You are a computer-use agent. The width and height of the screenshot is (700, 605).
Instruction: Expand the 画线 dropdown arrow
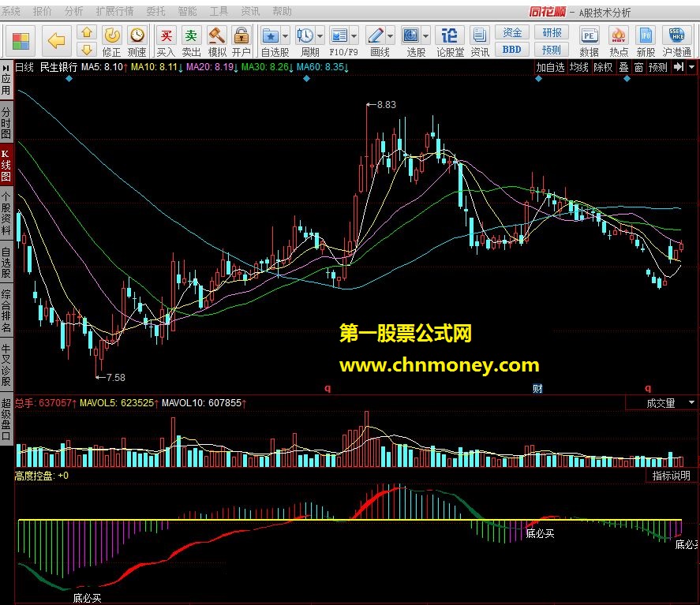pyautogui.click(x=391, y=35)
